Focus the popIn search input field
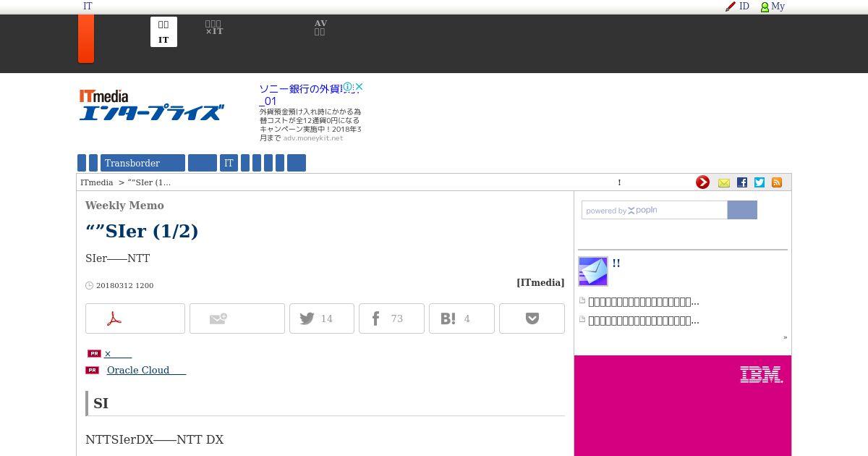Viewport: 868px width, 456px height. 655,210
